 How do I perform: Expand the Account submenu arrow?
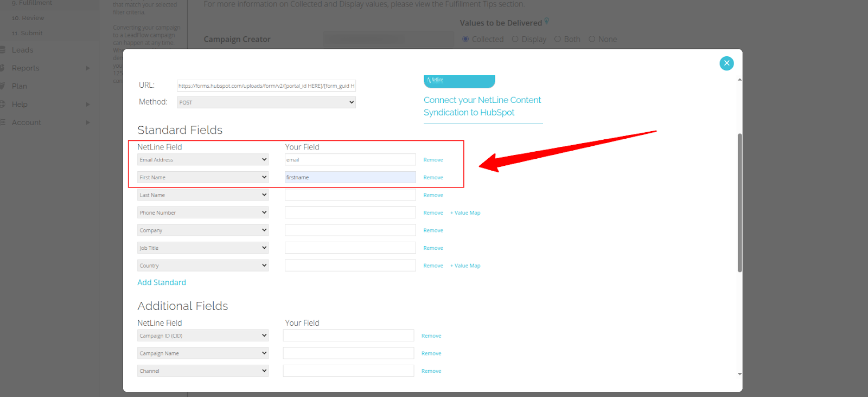point(87,122)
